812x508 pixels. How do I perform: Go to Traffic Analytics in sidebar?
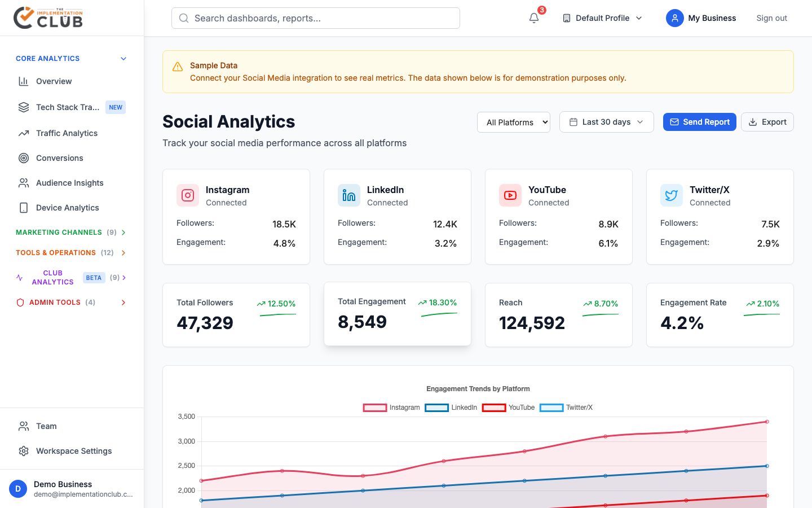[67, 133]
